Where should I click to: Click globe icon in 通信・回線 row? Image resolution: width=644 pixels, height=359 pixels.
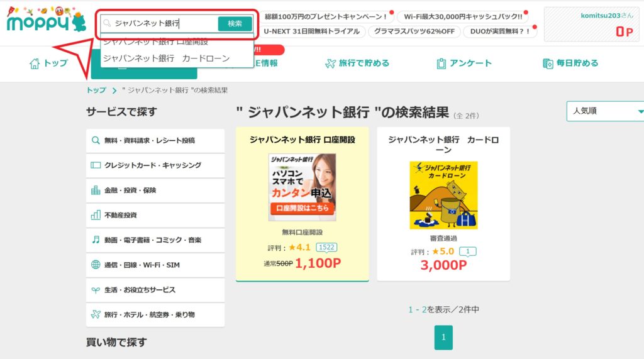click(x=96, y=265)
